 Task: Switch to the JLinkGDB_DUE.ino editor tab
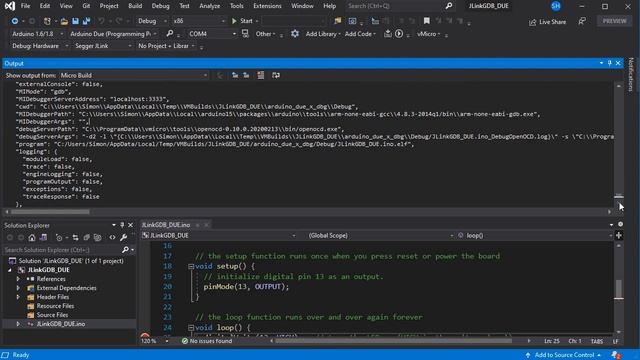166,225
